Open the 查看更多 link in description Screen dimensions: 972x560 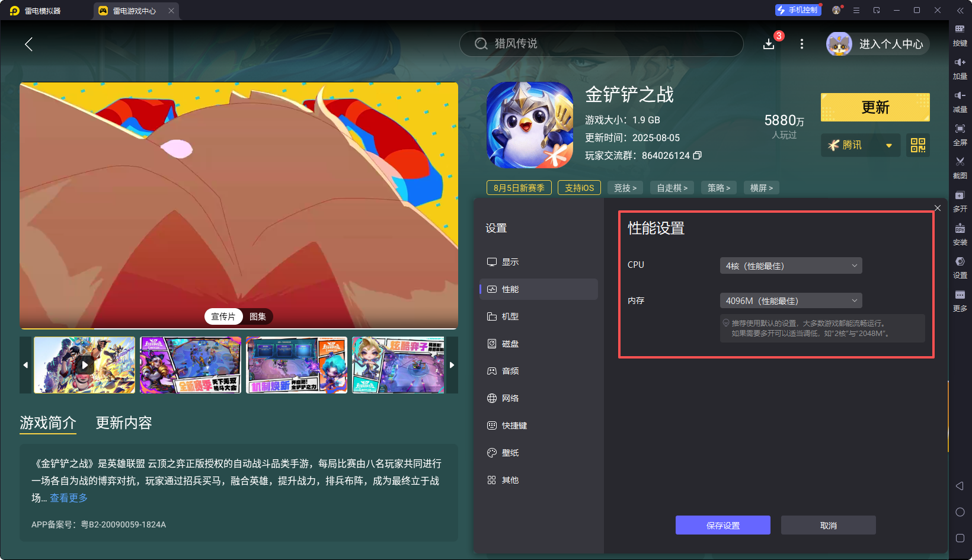(x=69, y=498)
